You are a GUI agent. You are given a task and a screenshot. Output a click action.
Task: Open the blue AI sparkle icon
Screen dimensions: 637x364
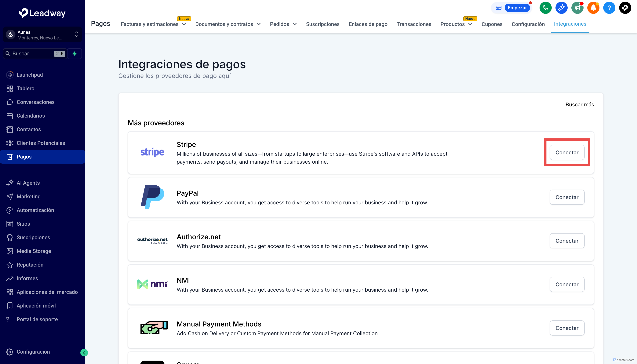point(561,8)
